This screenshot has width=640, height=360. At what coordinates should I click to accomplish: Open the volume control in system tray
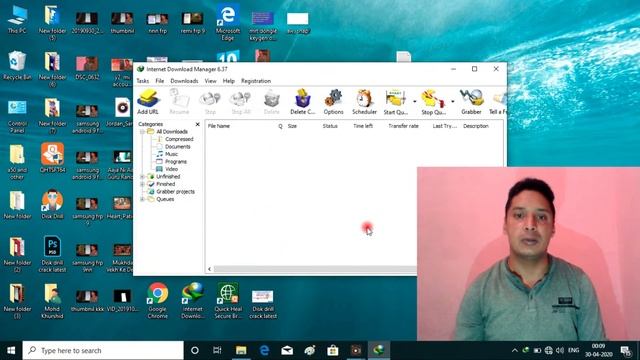[x=560, y=350]
